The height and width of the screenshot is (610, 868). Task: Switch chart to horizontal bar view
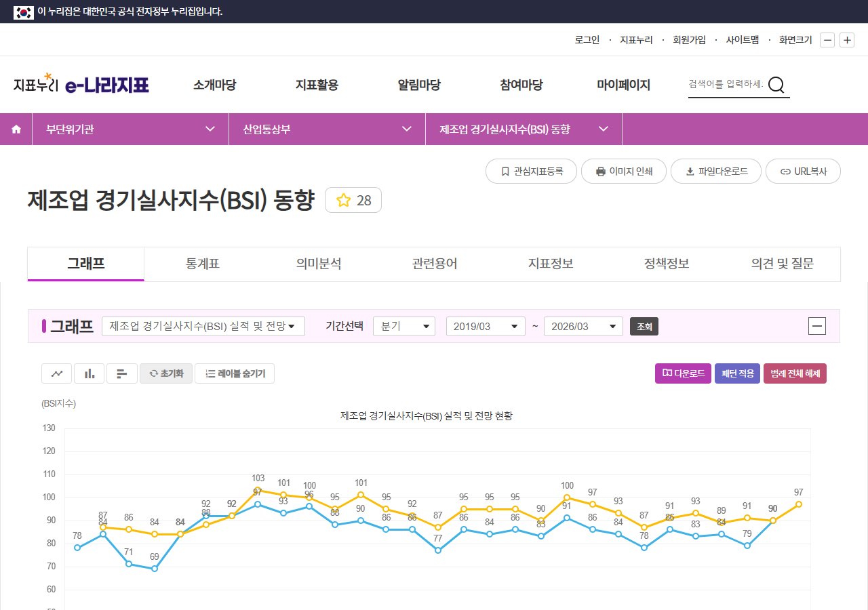[x=122, y=373]
